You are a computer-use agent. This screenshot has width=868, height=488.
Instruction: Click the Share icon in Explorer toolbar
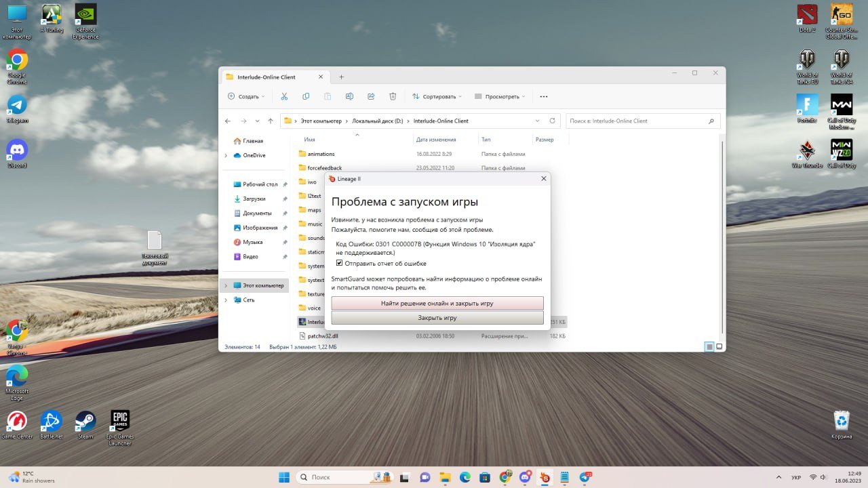click(371, 96)
